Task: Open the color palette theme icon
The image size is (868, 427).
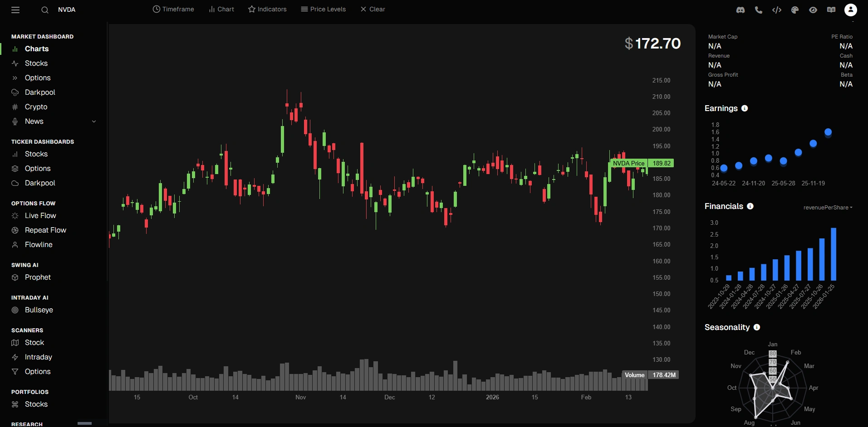Action: pos(795,10)
